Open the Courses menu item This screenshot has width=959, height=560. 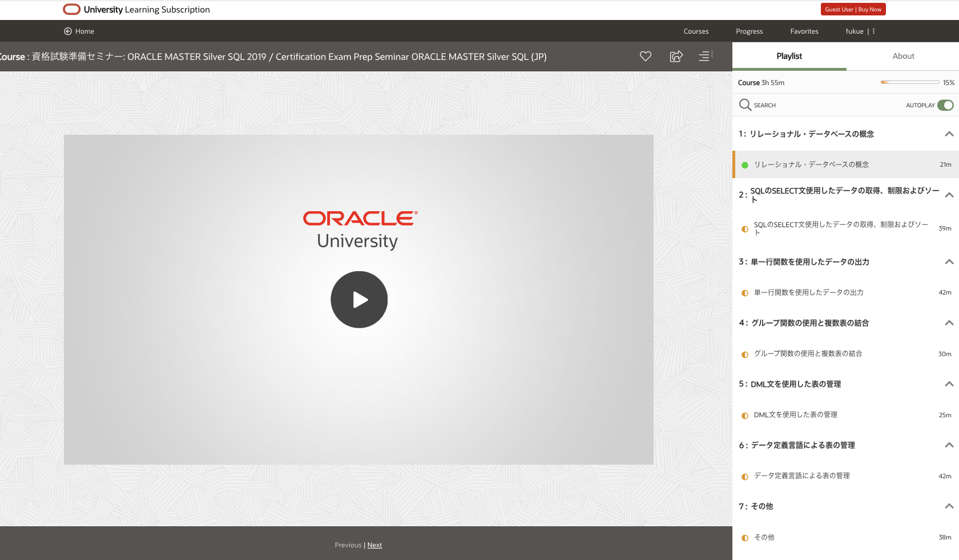696,31
